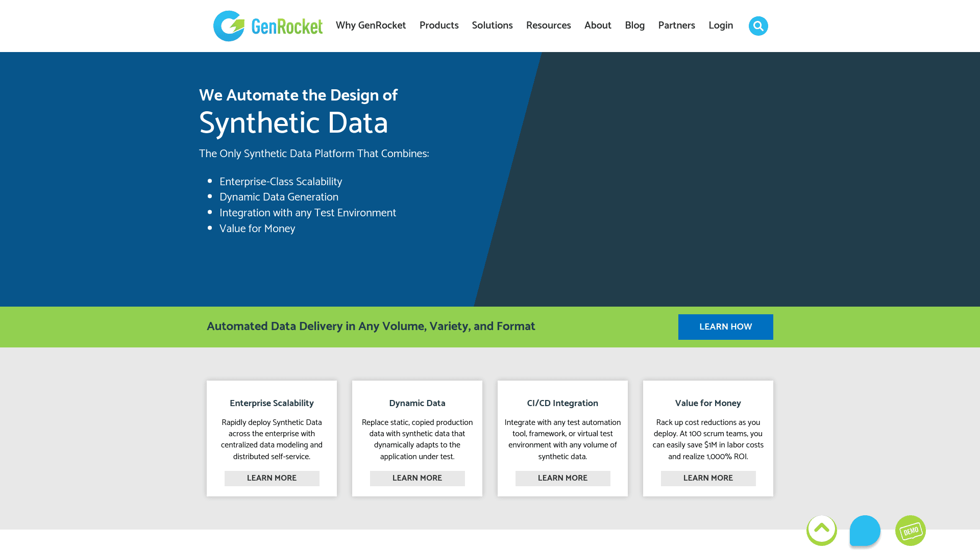Click the LEARN HOW button
This screenshot has height=551, width=980.
725,327
